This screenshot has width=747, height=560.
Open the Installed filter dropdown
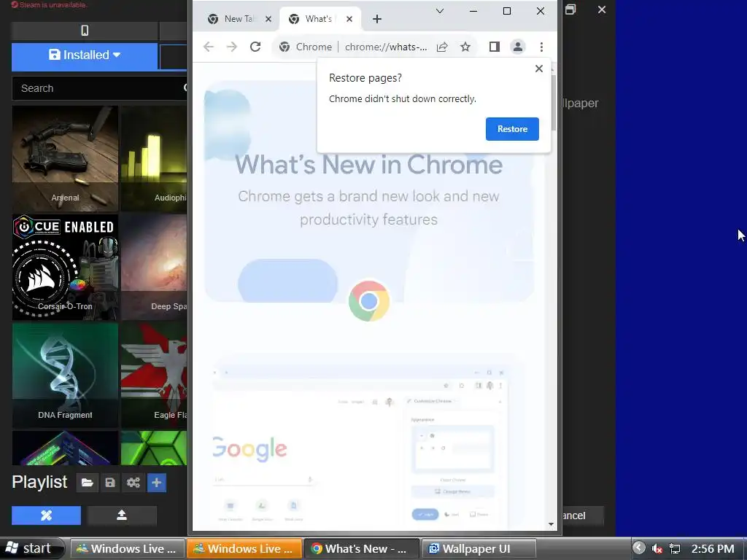pyautogui.click(x=85, y=55)
